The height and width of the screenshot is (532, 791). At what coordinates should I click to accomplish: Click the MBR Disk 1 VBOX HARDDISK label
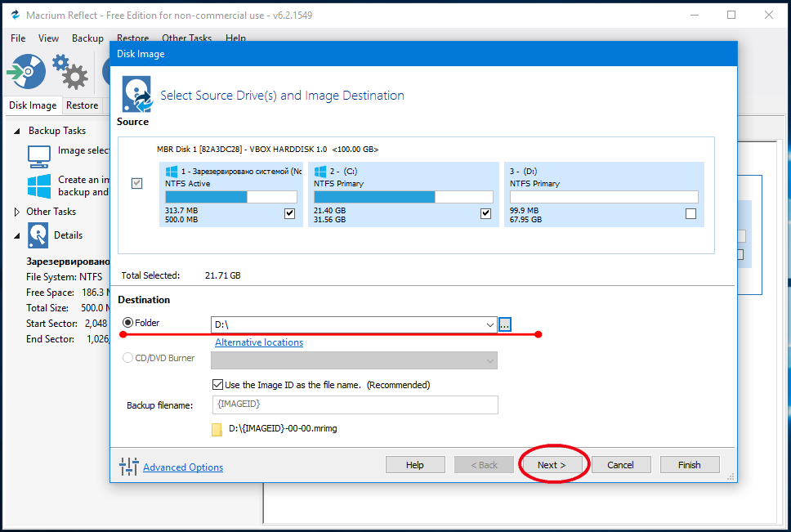coord(268,150)
